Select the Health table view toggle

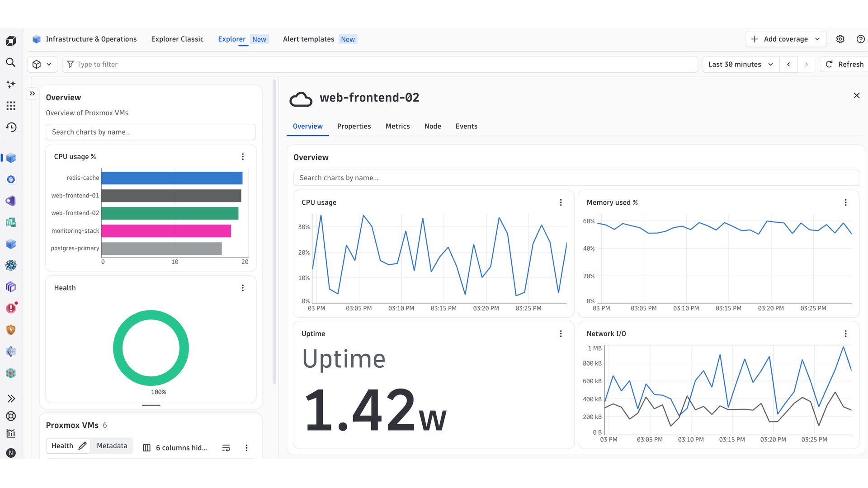(68, 446)
